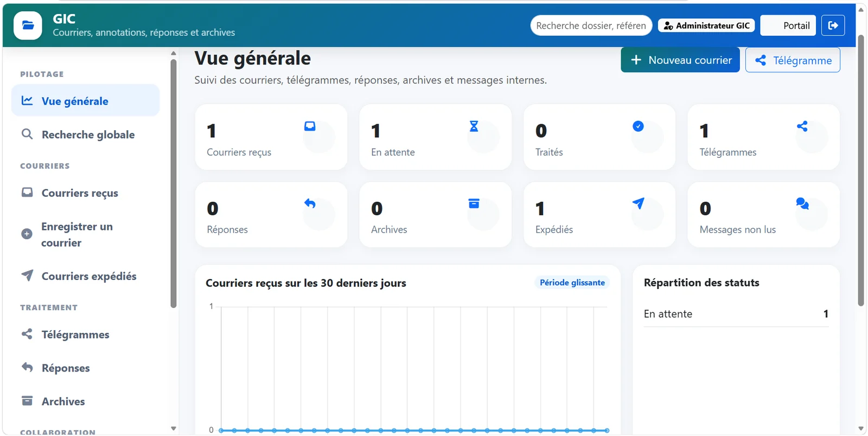The image size is (868, 436).
Task: Click the Administrateur GIC user badge
Action: (706, 25)
